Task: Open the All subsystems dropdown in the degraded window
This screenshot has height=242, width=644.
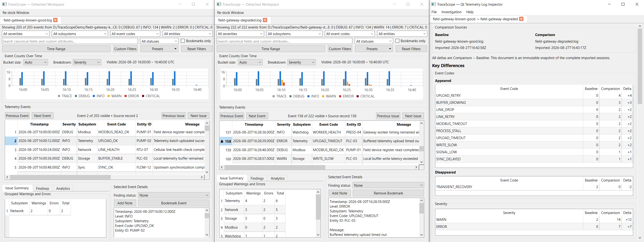Action: tap(294, 34)
